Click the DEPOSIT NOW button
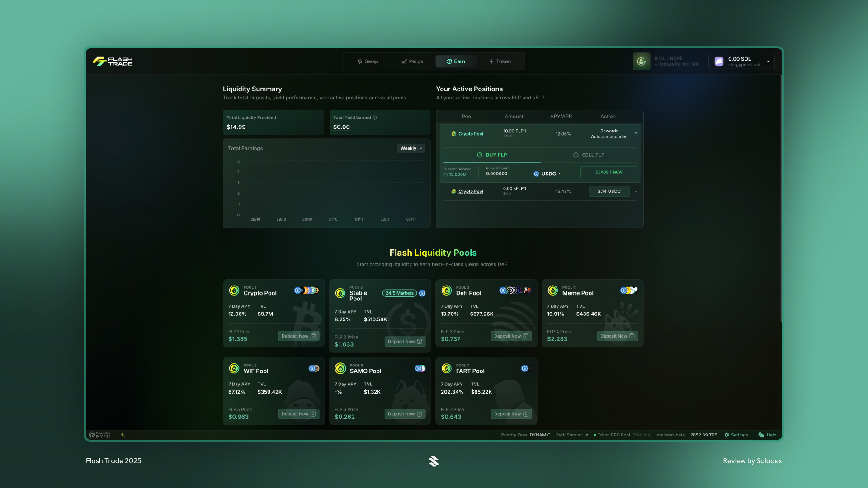Viewport: 868px width, 488px height. click(x=609, y=172)
